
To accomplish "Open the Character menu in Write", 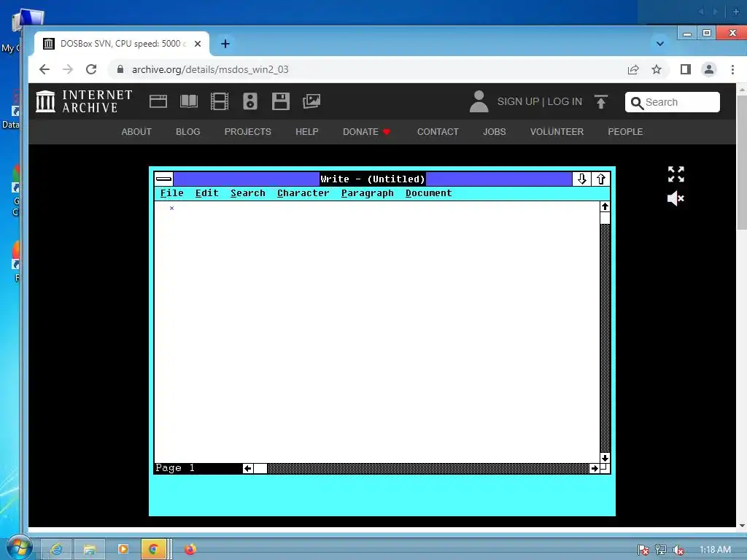I will pos(303,193).
